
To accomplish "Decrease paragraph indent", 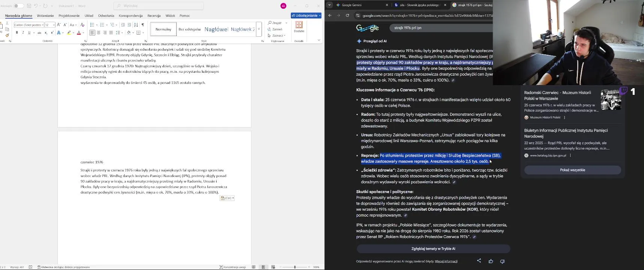I will [123, 25].
